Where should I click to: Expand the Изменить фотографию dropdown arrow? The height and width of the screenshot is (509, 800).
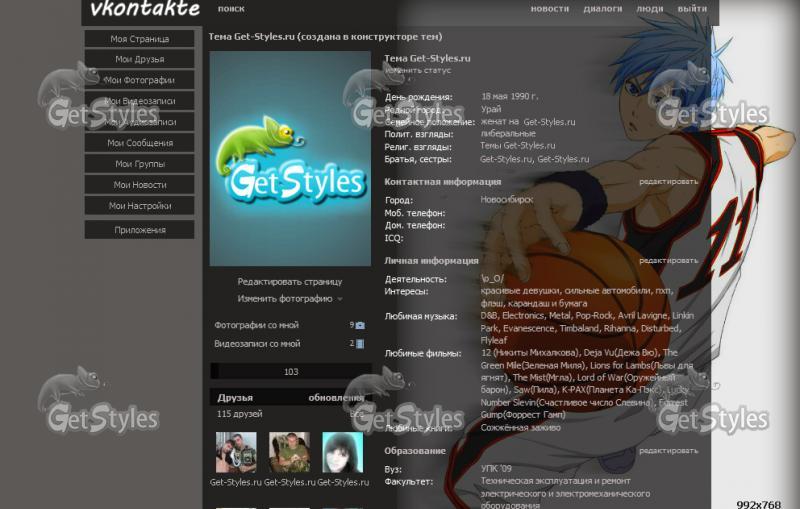click(340, 299)
